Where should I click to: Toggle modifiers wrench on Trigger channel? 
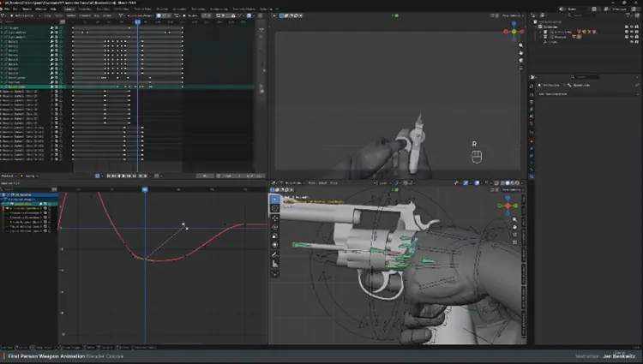point(52,28)
